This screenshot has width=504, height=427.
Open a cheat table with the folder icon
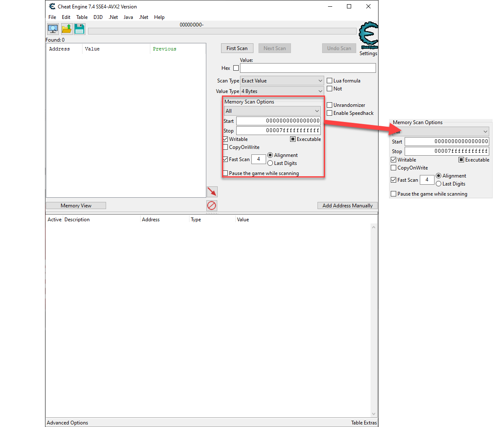click(67, 29)
